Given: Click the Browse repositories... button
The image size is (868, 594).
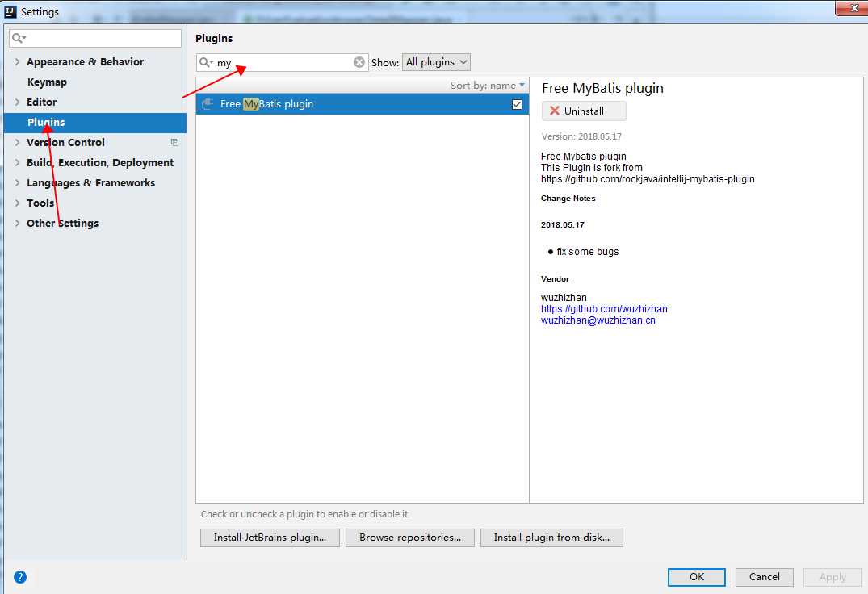Looking at the screenshot, I should (x=409, y=538).
